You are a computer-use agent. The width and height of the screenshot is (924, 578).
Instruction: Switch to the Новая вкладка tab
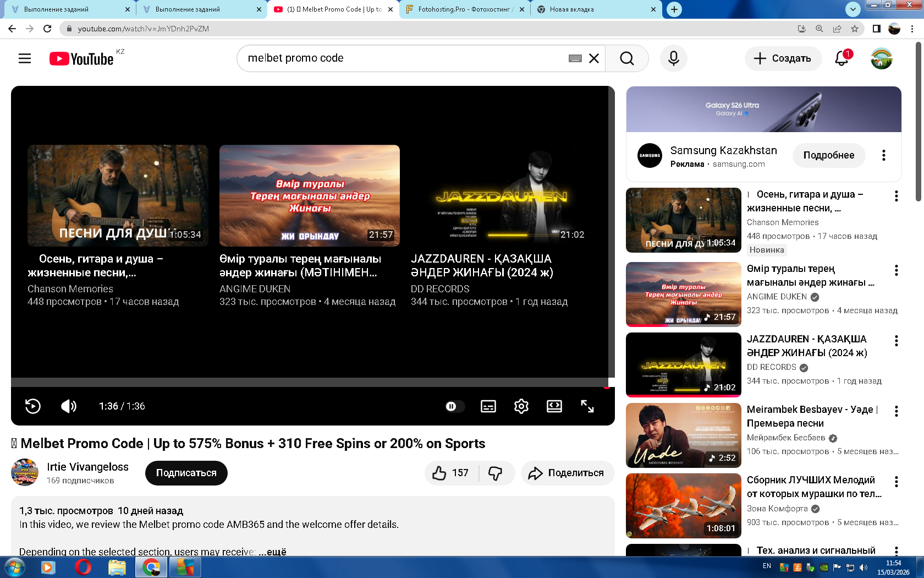[x=596, y=9]
